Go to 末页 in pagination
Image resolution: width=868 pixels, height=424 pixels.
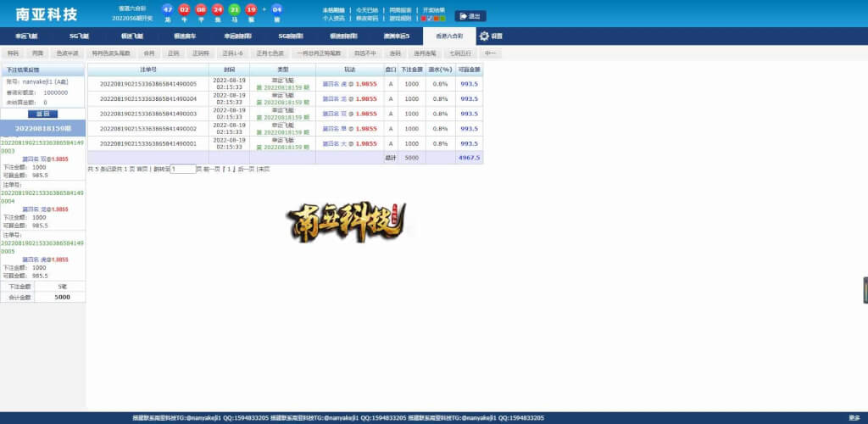[x=264, y=169]
